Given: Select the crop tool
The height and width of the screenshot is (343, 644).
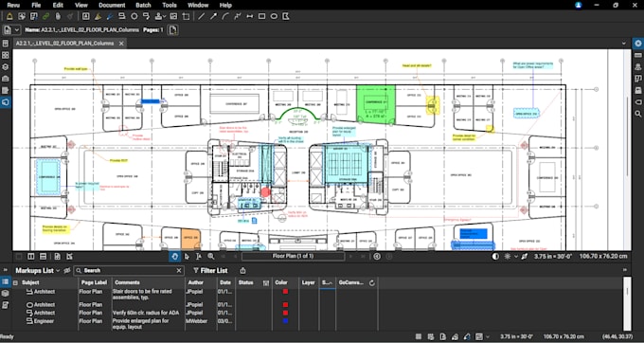Looking at the screenshot, I should (186, 16).
